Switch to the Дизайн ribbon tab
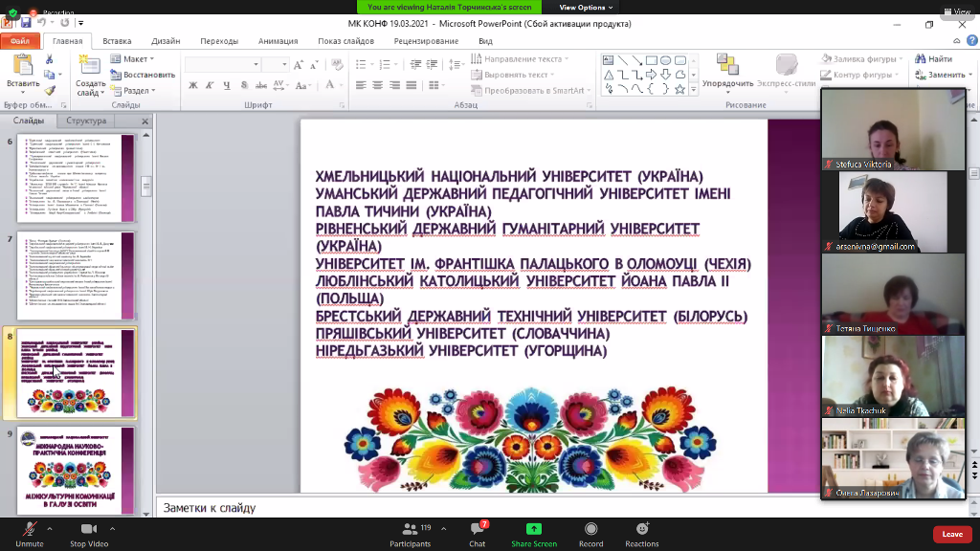The image size is (980, 551). coord(166,41)
